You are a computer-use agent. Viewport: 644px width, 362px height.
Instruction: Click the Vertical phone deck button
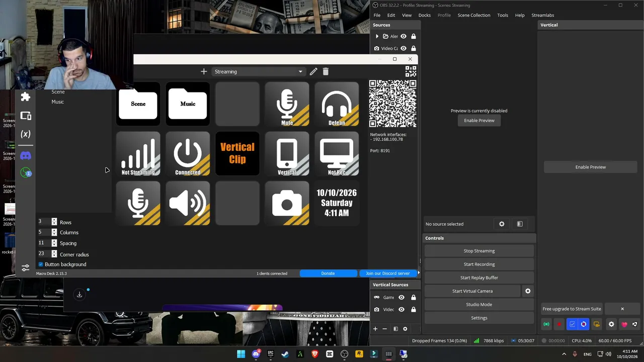tap(287, 153)
